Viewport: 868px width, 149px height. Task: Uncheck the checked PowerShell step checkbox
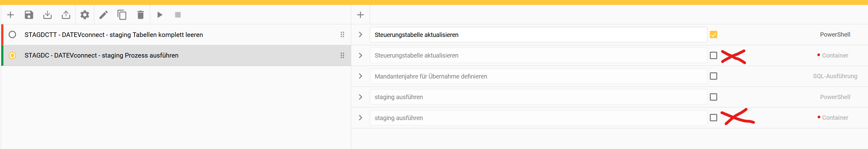coord(713,35)
